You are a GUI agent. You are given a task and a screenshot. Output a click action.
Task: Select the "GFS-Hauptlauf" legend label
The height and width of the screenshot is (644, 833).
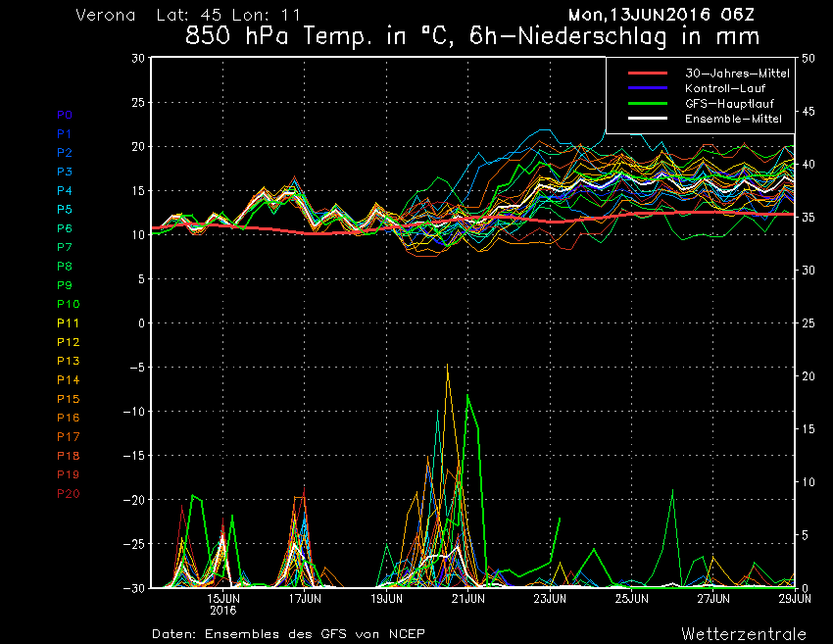point(729,103)
